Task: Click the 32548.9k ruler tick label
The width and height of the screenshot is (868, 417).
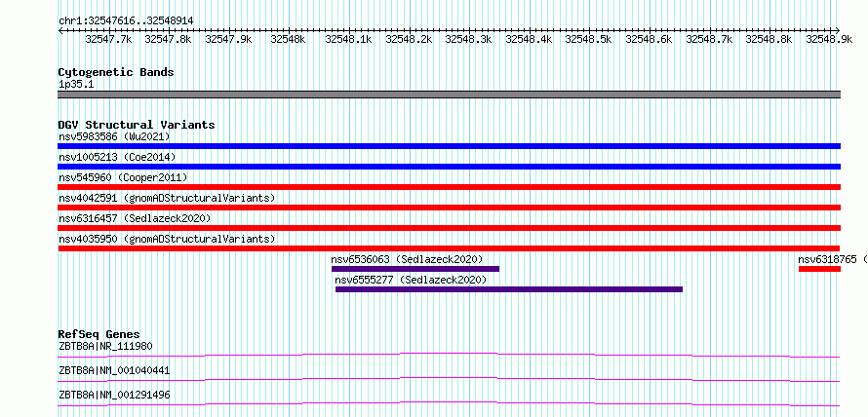Action: click(829, 39)
